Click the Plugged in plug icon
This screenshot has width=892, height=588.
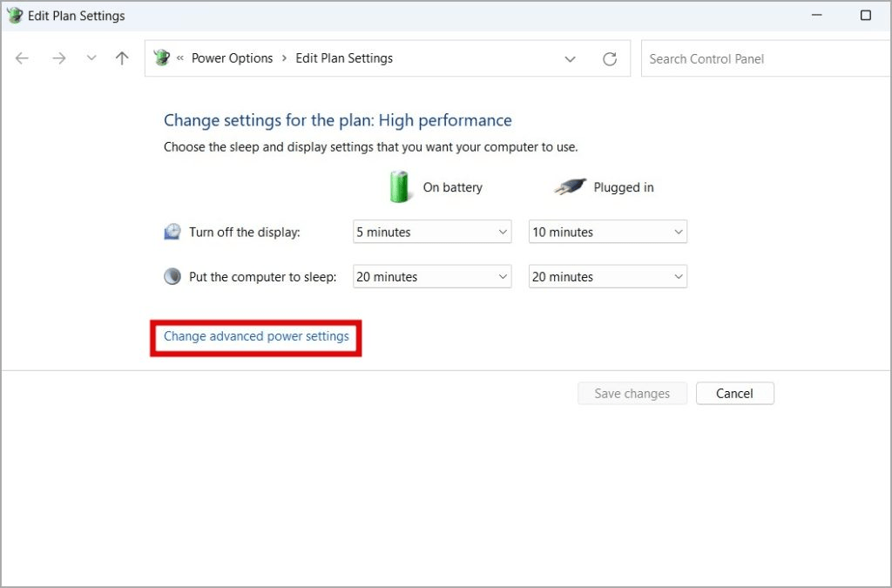coord(570,186)
